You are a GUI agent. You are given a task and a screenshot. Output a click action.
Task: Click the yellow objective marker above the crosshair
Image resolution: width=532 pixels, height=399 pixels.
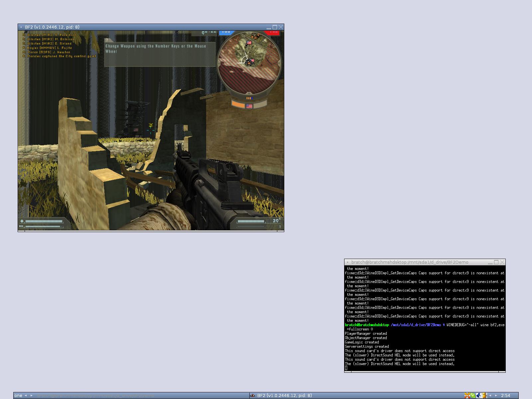(151, 125)
